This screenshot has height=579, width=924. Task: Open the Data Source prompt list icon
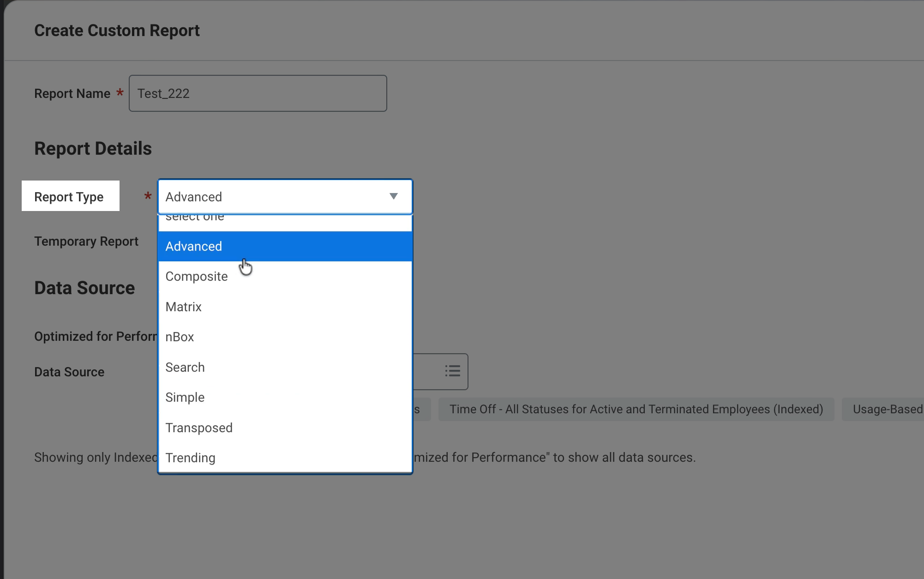click(452, 371)
